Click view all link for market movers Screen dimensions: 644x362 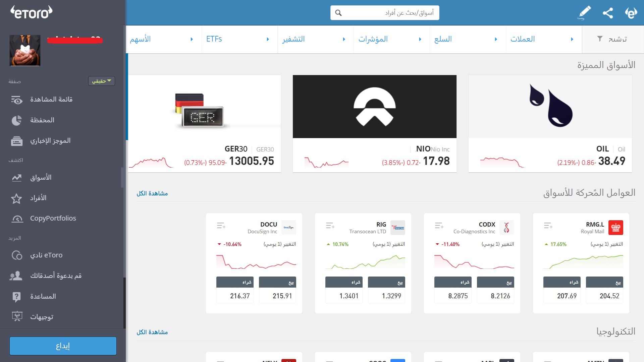(152, 193)
